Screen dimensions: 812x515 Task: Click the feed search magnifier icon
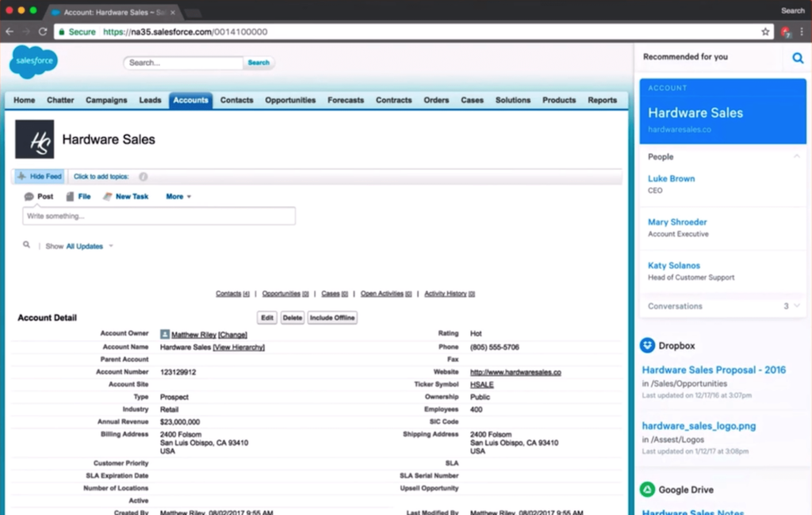[26, 245]
